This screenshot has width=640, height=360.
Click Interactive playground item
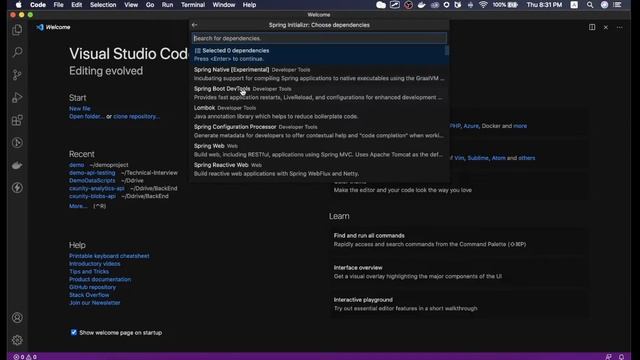point(459,304)
